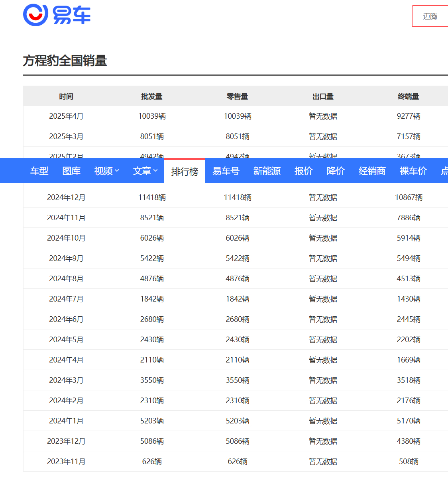
Task: Click 暂无数据 export cell for 2023年11月
Action: point(323,461)
